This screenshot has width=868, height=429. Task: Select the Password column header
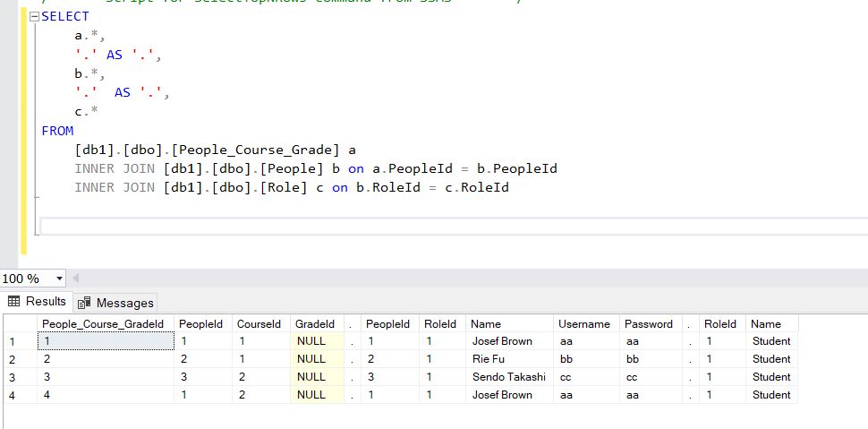[x=651, y=324]
